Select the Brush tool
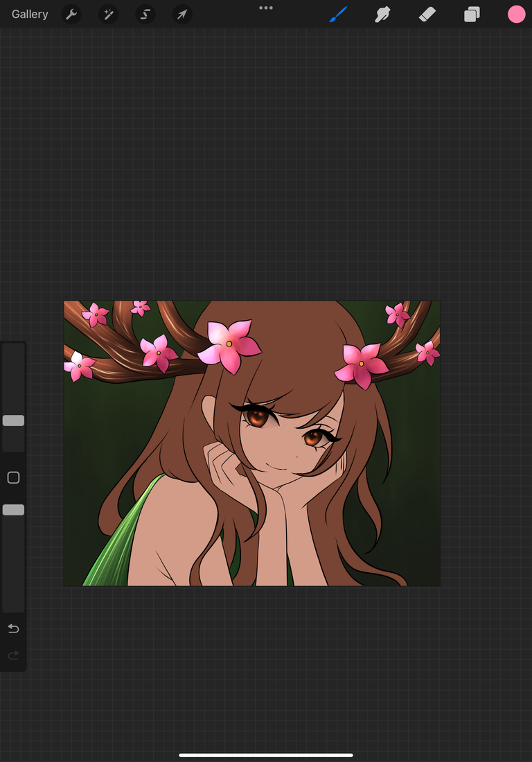This screenshot has height=762, width=532. [x=338, y=14]
